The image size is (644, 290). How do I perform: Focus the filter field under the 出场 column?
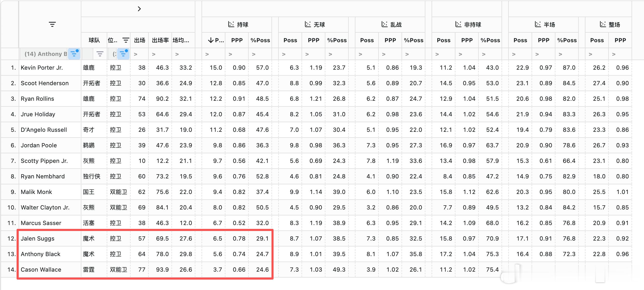tap(140, 54)
